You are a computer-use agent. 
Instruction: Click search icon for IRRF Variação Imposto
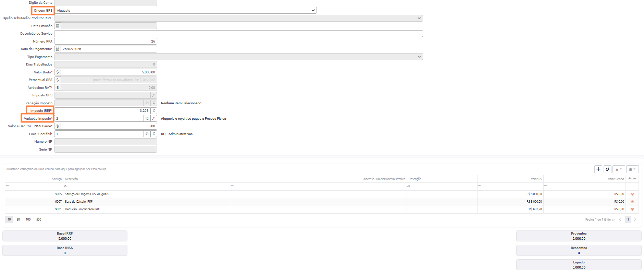tap(154, 119)
